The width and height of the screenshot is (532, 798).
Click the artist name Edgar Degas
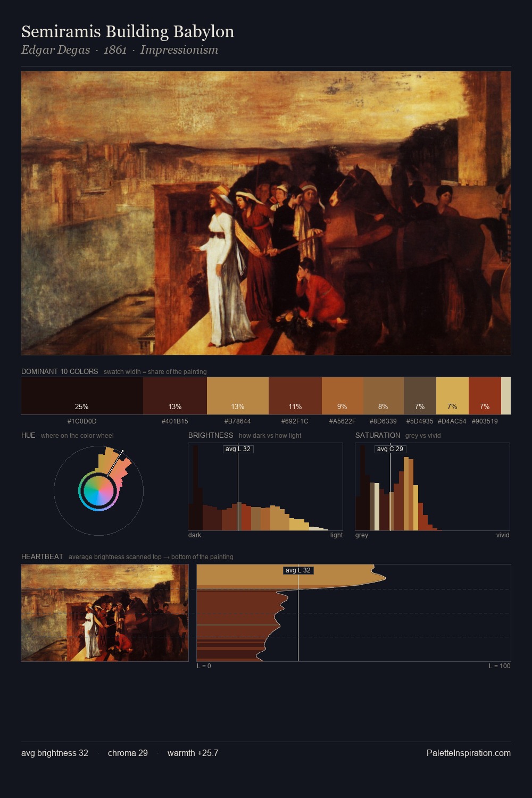[x=55, y=50]
